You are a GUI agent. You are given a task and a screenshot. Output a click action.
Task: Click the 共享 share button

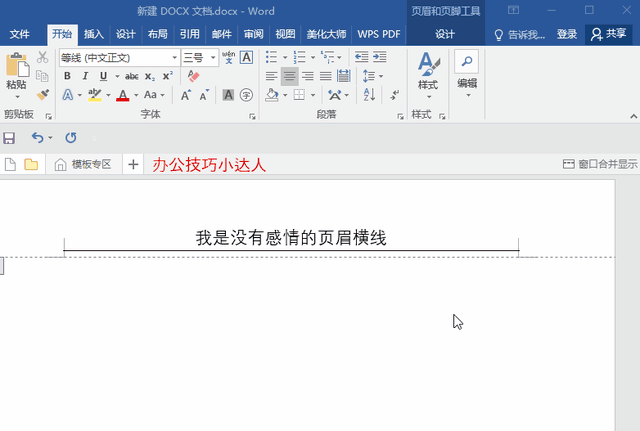coord(609,34)
